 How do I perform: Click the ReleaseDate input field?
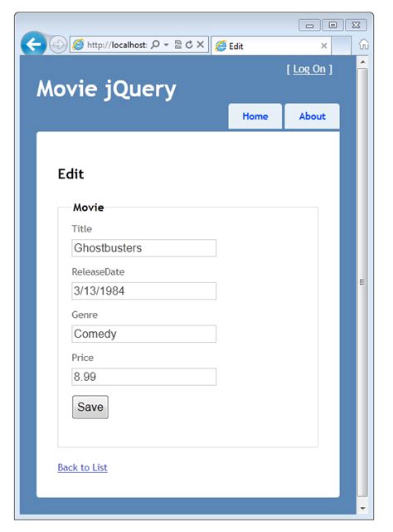point(143,290)
